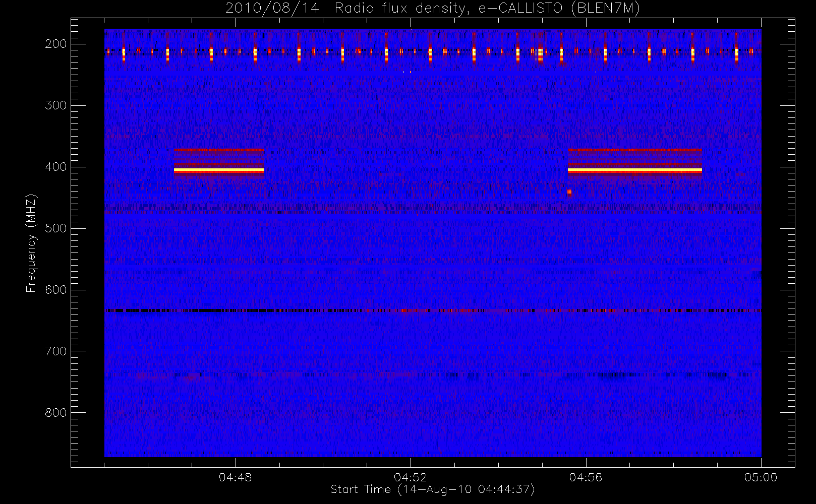Click the 'Frequency (MHZ)' y-axis label
816x504 pixels.
tap(31, 243)
